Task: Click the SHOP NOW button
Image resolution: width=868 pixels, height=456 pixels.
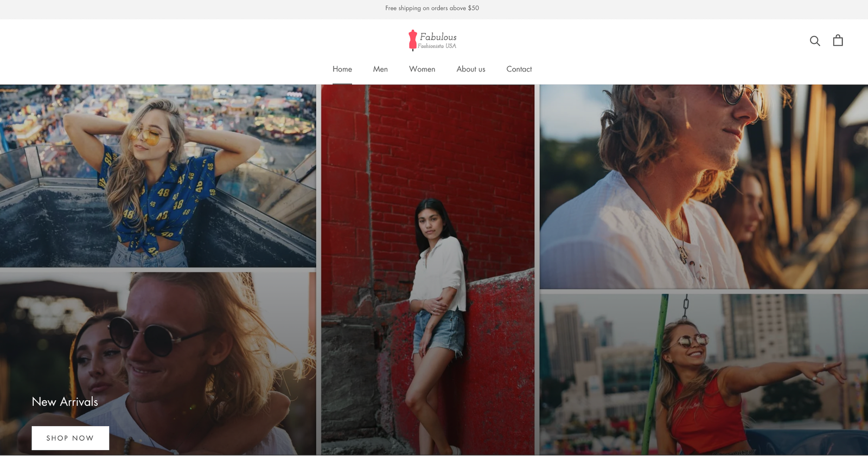Action: pos(70,438)
